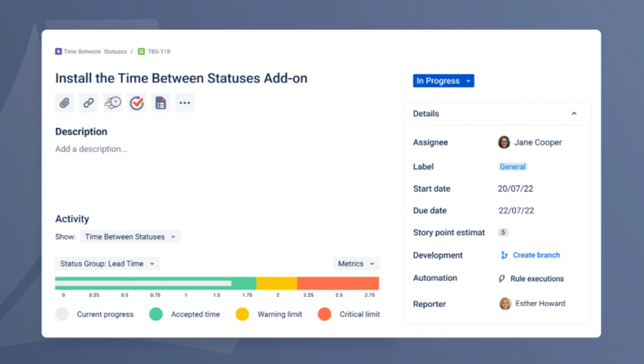The height and width of the screenshot is (364, 644).
Task: Click the gray Current progress legend swatch
Action: click(62, 314)
